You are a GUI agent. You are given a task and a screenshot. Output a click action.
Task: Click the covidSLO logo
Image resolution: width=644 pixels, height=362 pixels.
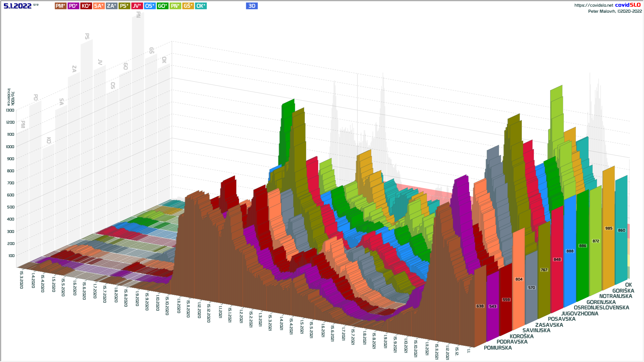(x=628, y=5)
